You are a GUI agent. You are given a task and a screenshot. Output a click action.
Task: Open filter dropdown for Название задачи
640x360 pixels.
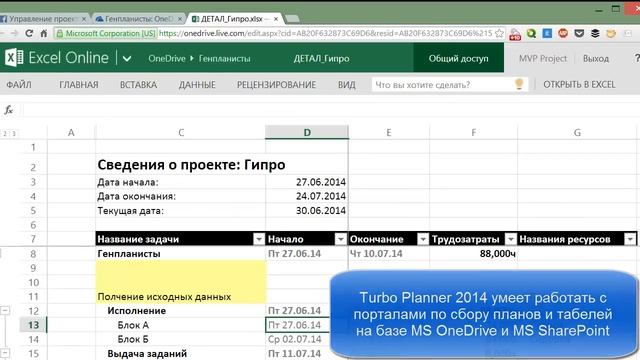tap(259, 239)
